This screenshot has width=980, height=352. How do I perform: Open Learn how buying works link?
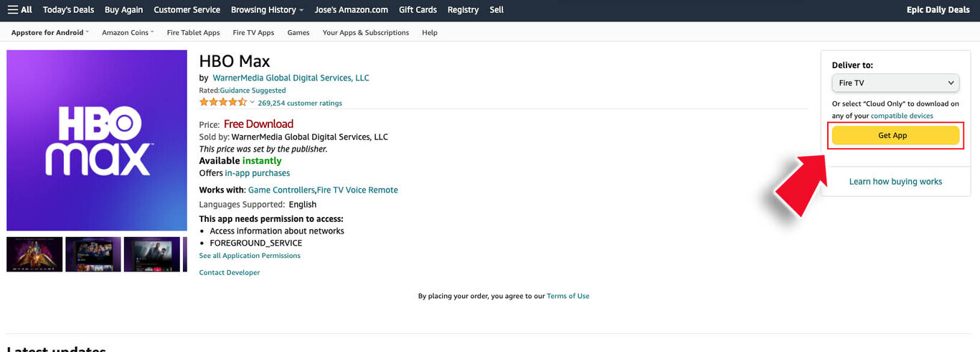click(895, 182)
